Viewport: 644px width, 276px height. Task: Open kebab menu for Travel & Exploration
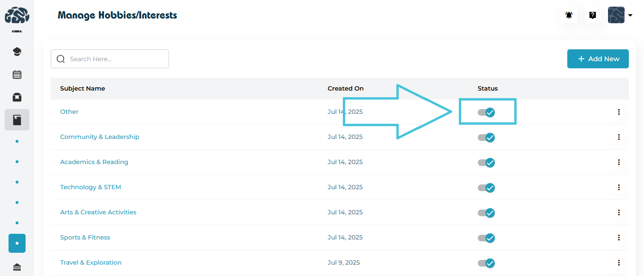(618, 263)
